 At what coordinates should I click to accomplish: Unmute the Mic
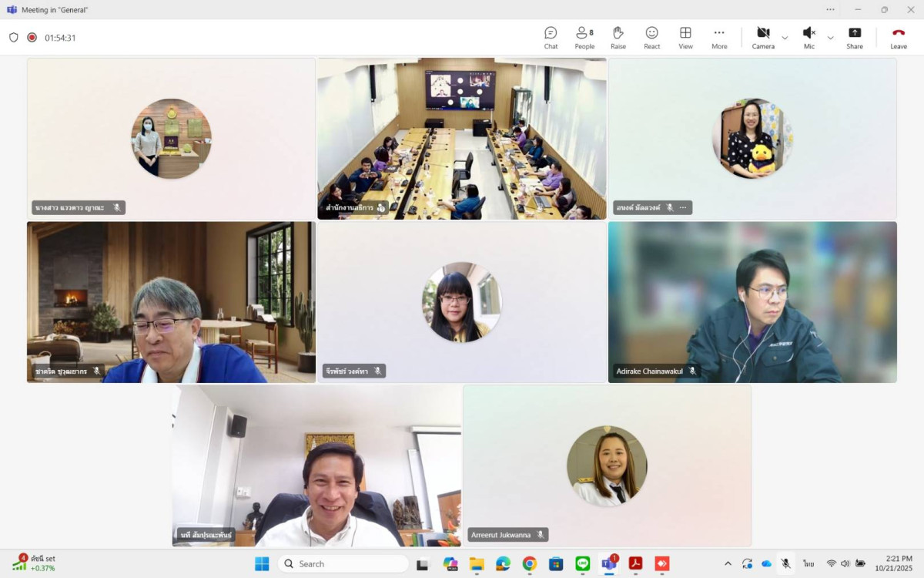coord(809,37)
